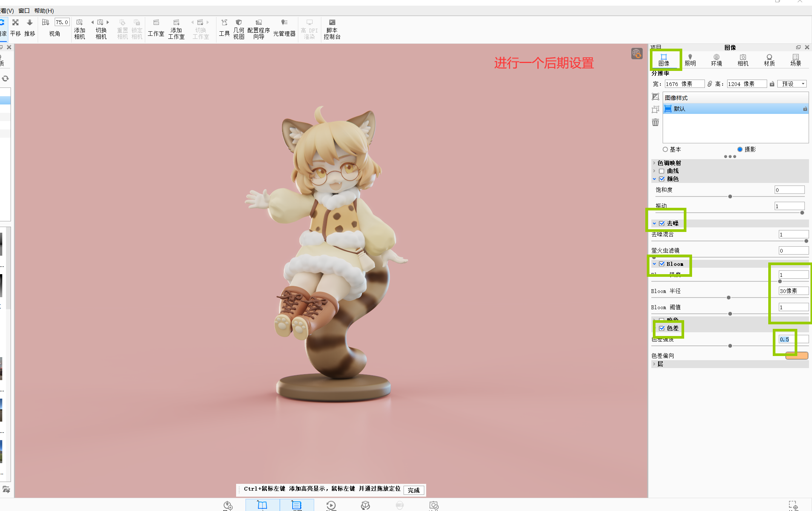Expand the Tone Mapping (色调映射) section

[x=654, y=163]
